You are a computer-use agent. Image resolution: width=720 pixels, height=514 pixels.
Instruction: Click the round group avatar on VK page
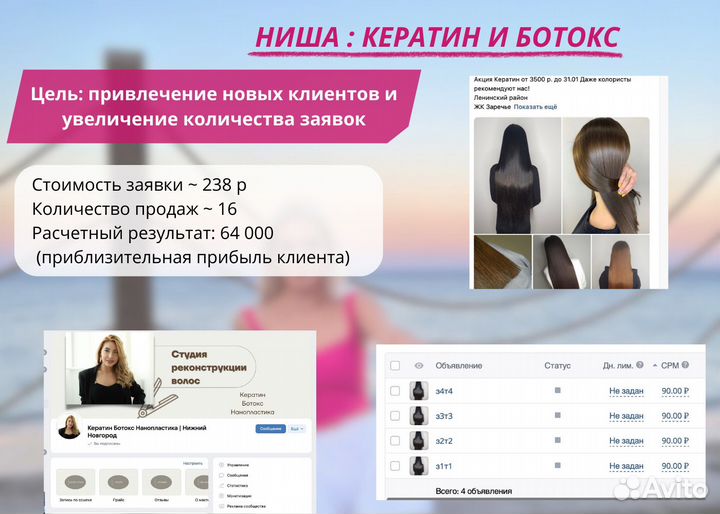point(69,427)
